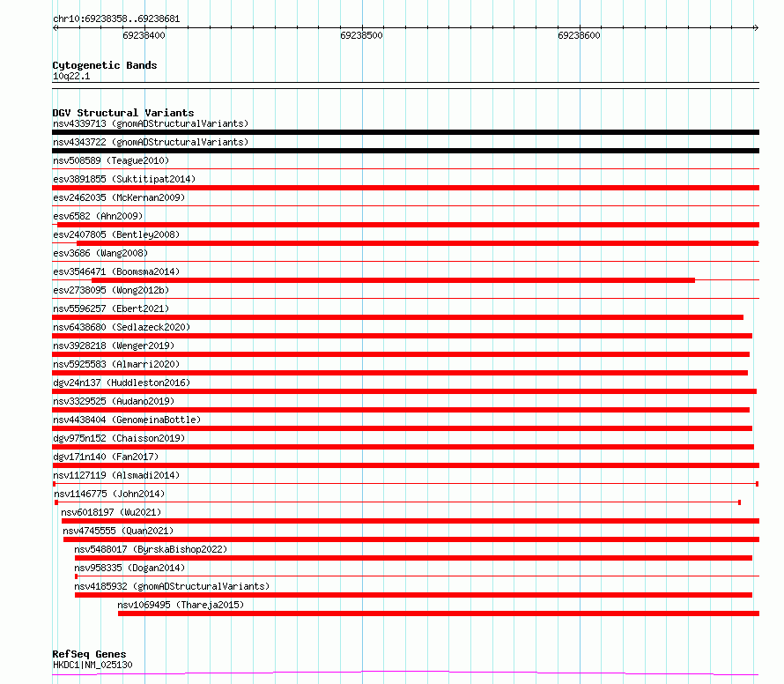Screen dimensions: 784x684
Task: Select variant label esv2407805 (Bentley2008)
Action: tap(116, 234)
